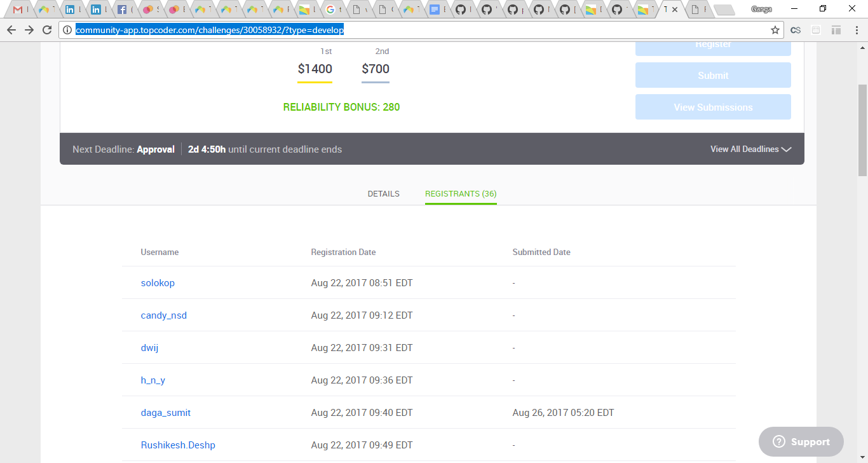This screenshot has height=463, width=868.
Task: Open dwij's profile link
Action: [149, 348]
